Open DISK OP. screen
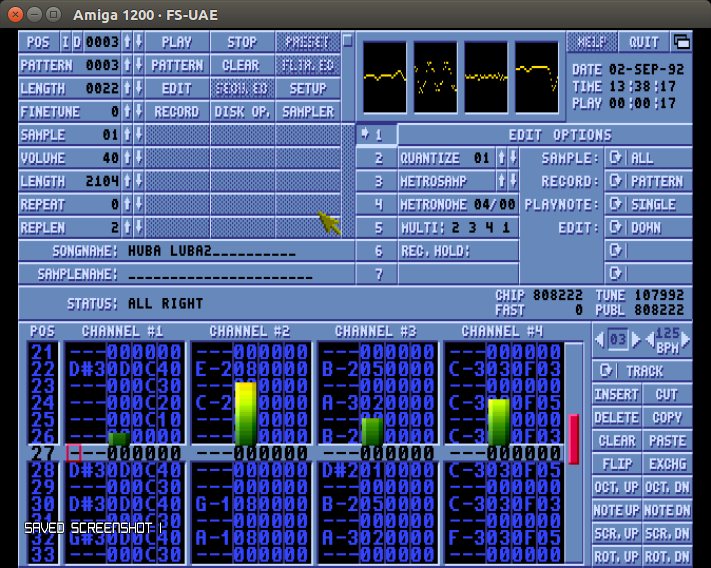This screenshot has height=568, width=711. (242, 112)
